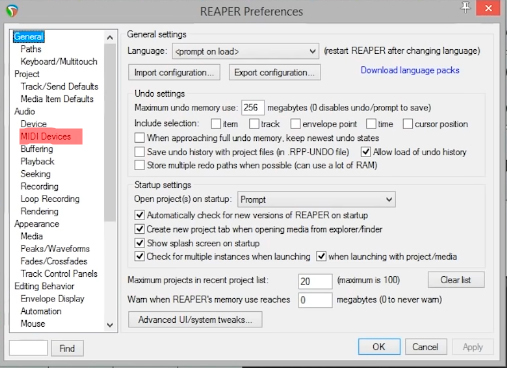The width and height of the screenshot is (507, 368).
Task: Click the Apply button
Action: pyautogui.click(x=473, y=347)
